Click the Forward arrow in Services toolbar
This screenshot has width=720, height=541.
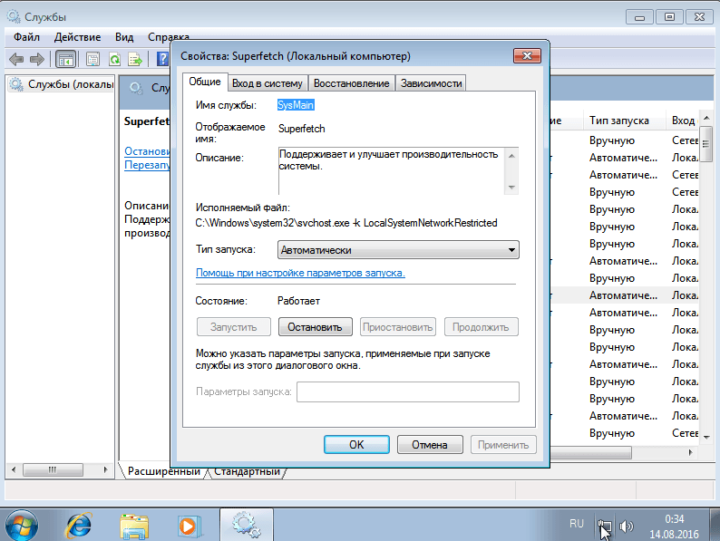37,59
